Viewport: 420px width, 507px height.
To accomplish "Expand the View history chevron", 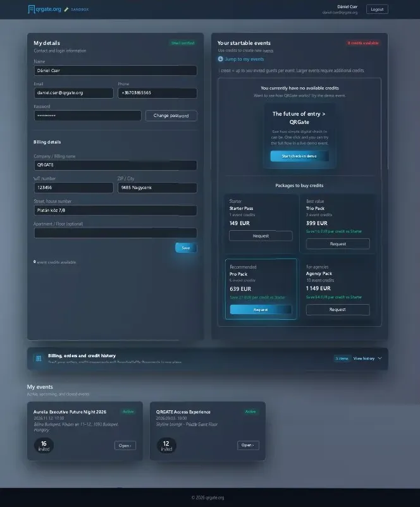I will [380, 358].
